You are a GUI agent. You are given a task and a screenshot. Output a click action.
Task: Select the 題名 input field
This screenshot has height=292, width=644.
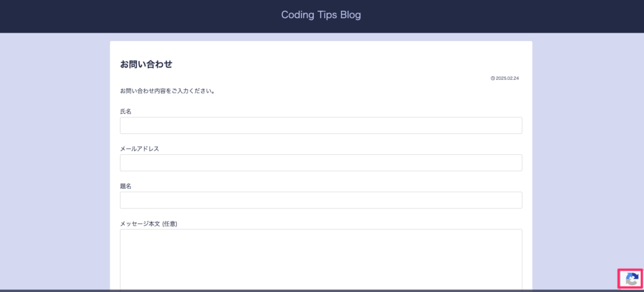[x=321, y=200]
